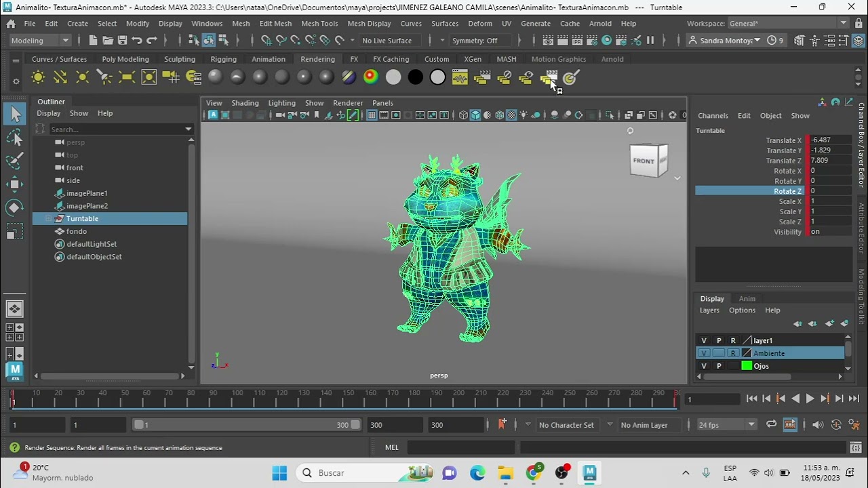Click the Open Scene folder icon
This screenshot has width=868, height=488.
point(108,41)
